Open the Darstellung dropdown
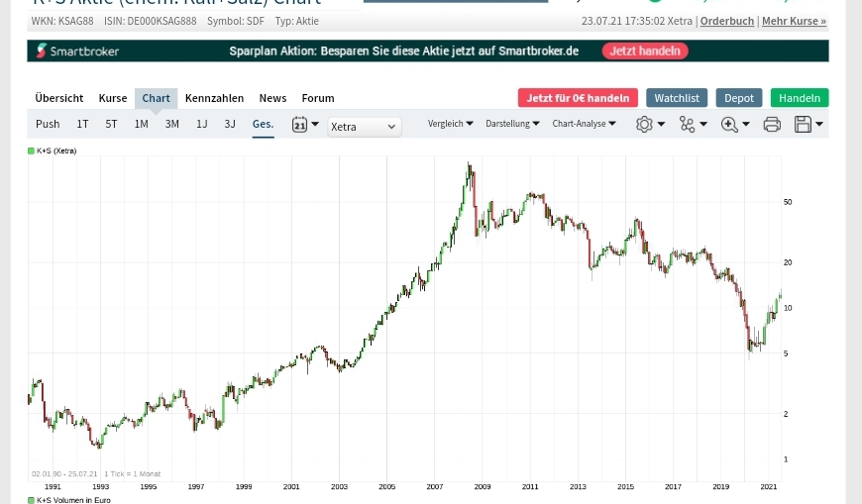The height and width of the screenshot is (504, 862). pos(512,124)
